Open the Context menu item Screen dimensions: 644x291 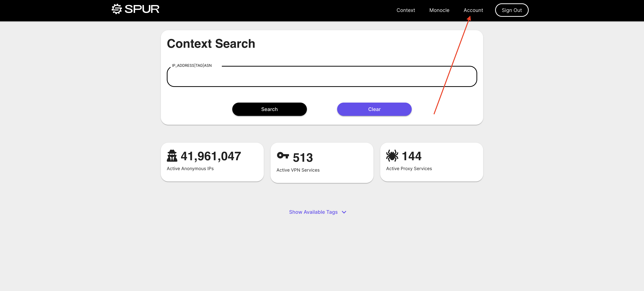pyautogui.click(x=406, y=10)
